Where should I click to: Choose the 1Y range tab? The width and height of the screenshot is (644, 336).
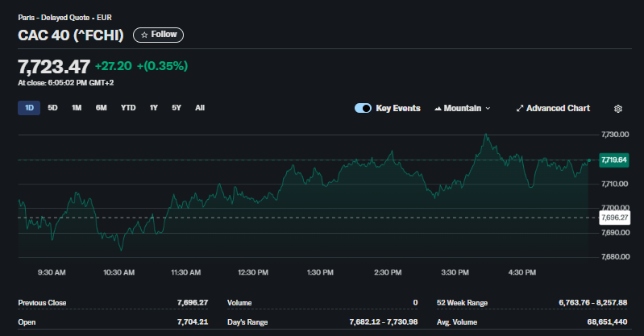154,108
